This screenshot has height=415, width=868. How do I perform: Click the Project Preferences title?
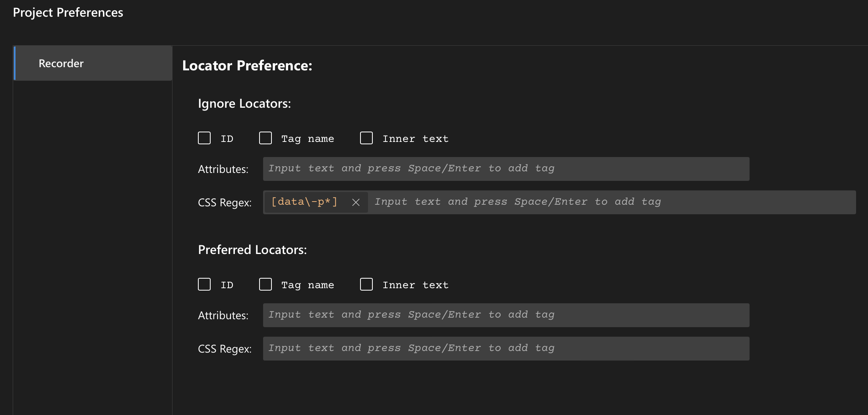[x=68, y=13]
